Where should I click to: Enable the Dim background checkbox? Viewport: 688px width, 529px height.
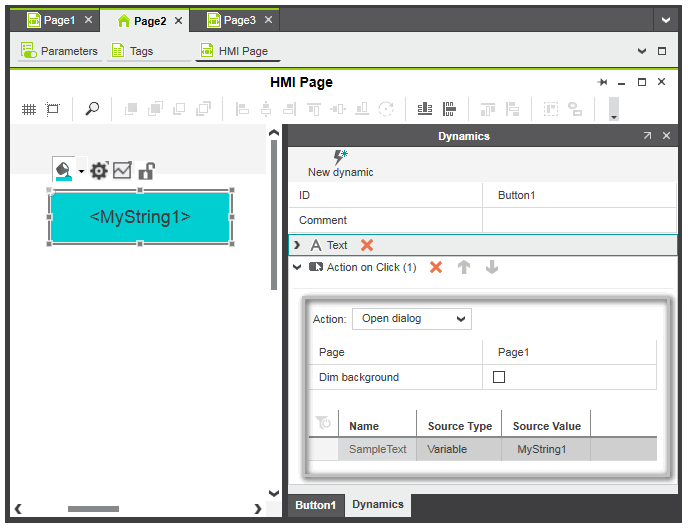(499, 377)
